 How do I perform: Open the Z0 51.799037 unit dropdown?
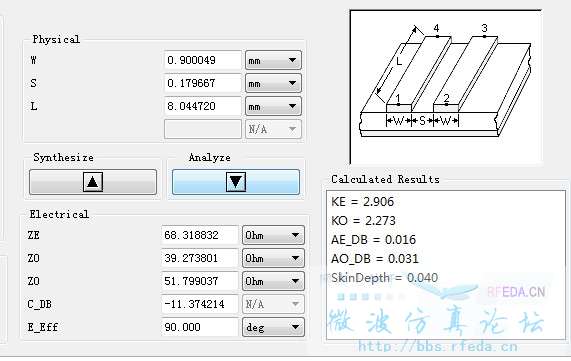click(x=273, y=281)
